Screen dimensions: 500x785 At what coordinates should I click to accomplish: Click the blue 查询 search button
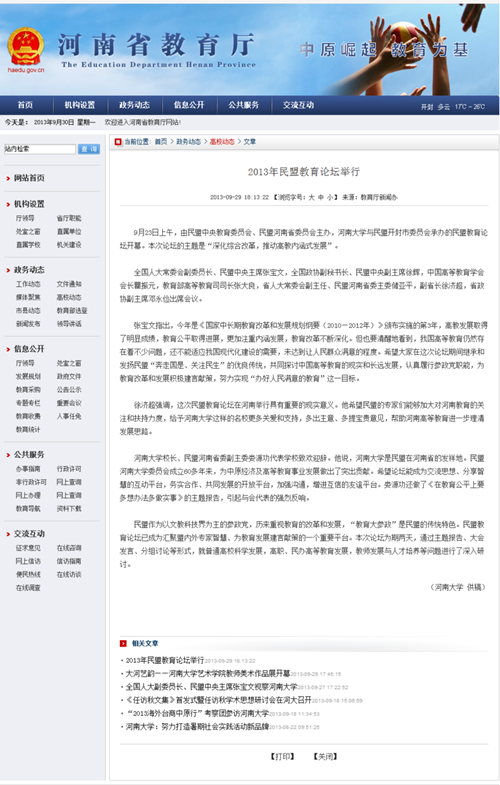[89, 149]
